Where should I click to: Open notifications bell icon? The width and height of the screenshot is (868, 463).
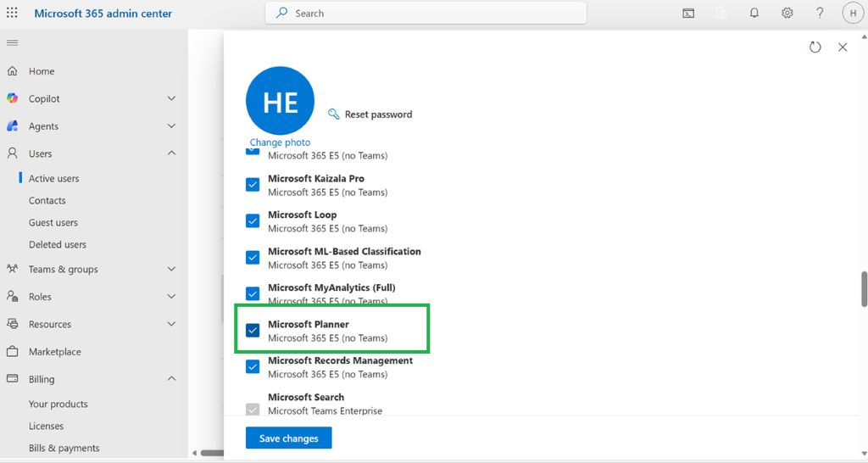754,14
